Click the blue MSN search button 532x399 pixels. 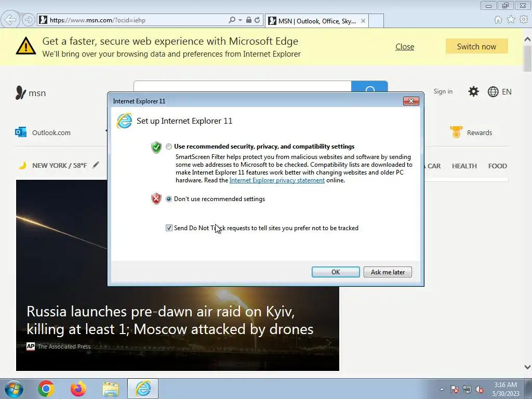[x=369, y=87]
